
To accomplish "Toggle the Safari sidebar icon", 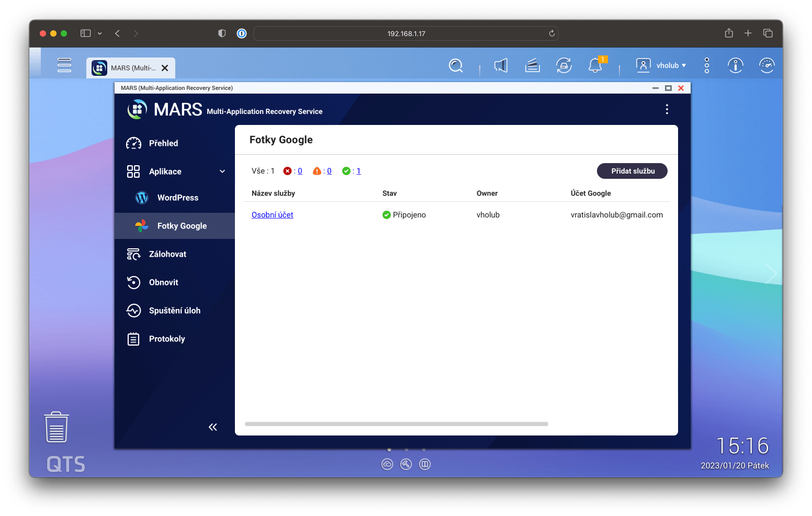I will (x=85, y=33).
